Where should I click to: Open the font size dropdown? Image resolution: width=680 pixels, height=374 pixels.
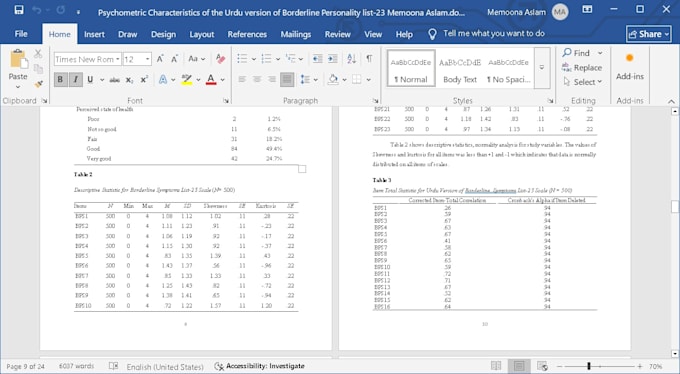pos(148,59)
